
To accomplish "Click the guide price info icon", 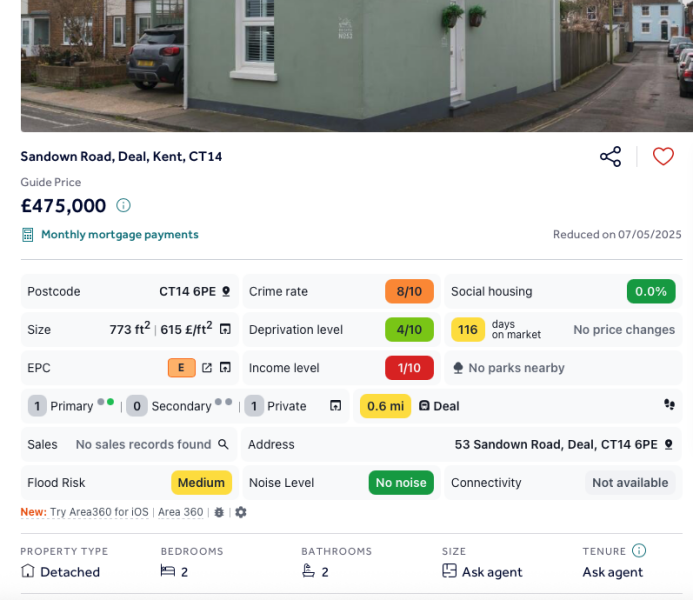I will click(123, 206).
